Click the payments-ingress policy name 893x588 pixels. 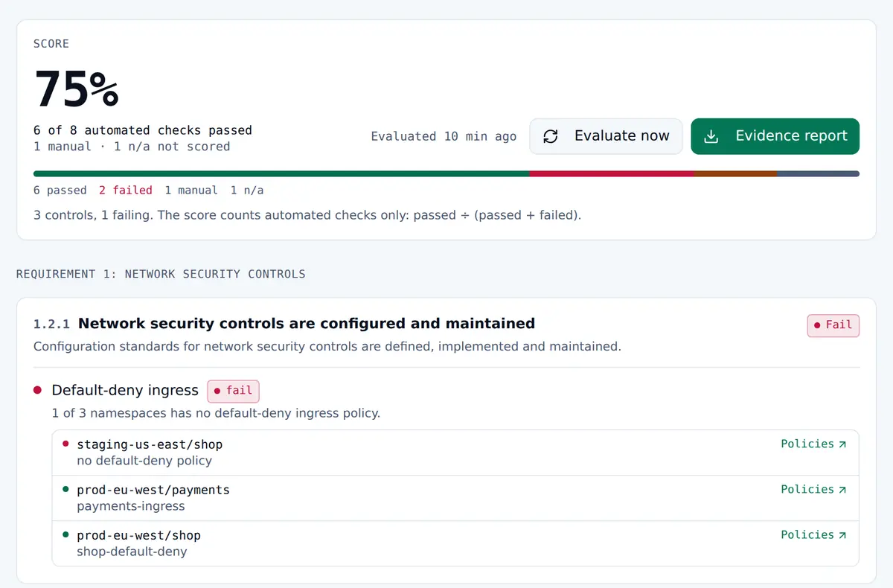point(131,506)
